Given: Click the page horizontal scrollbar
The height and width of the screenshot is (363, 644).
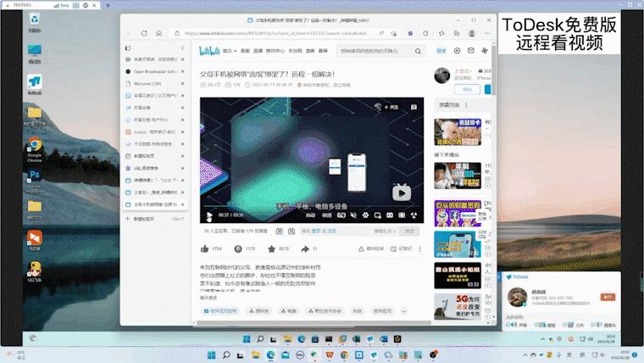Looking at the screenshot, I should [x=314, y=323].
